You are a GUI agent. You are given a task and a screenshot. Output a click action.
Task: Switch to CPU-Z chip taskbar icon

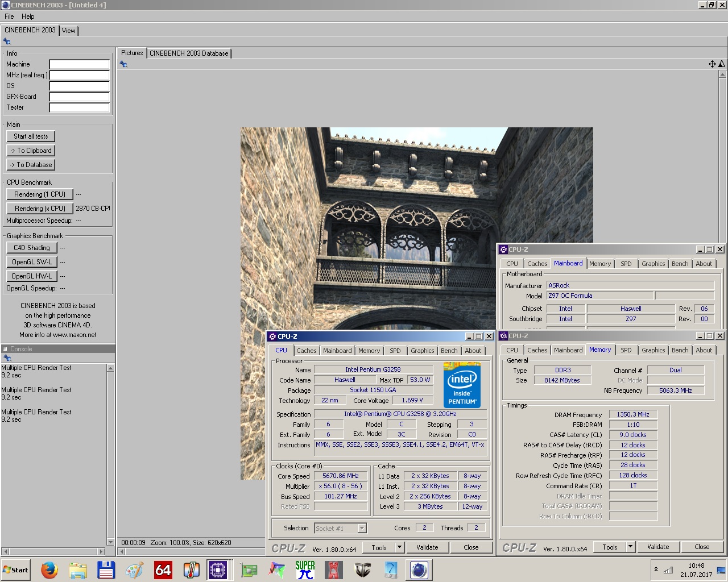tap(218, 569)
